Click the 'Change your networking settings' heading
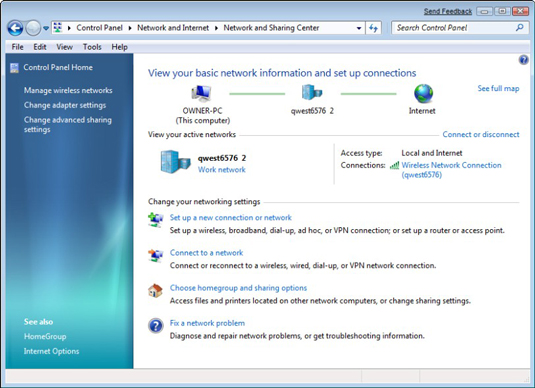 tap(204, 202)
